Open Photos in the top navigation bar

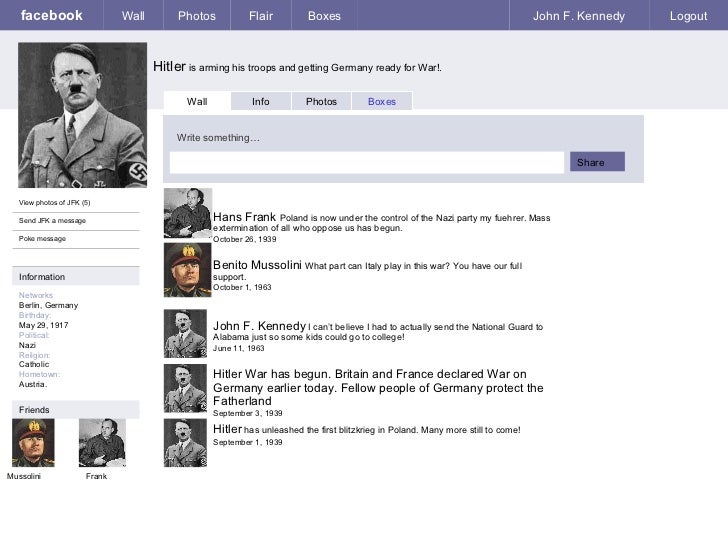[x=197, y=16]
